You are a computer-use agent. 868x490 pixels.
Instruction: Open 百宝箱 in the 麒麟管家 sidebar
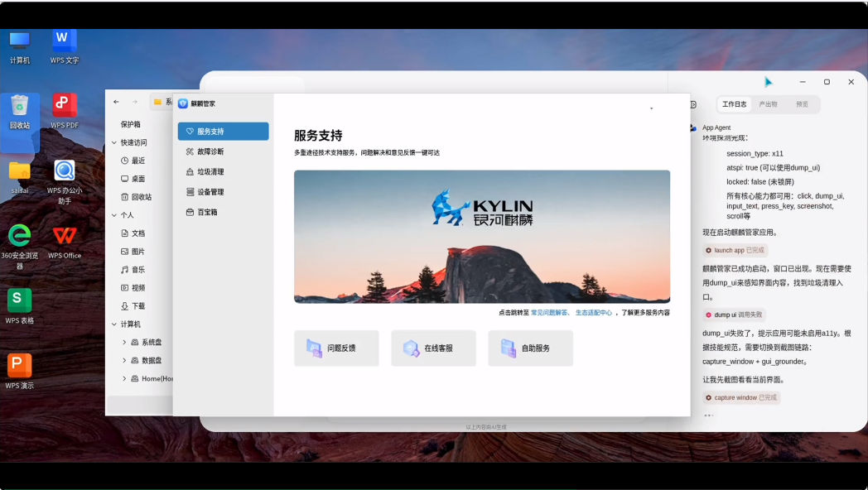click(223, 213)
